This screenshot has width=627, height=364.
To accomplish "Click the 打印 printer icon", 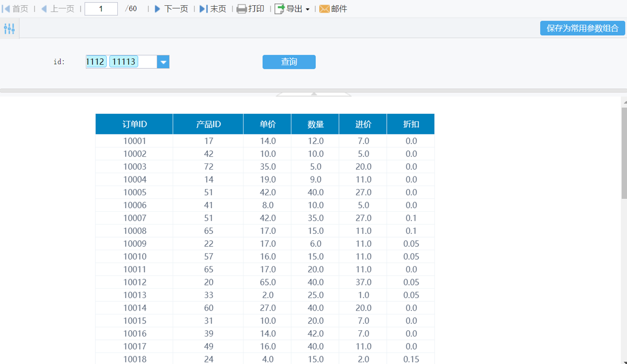I will tap(242, 9).
